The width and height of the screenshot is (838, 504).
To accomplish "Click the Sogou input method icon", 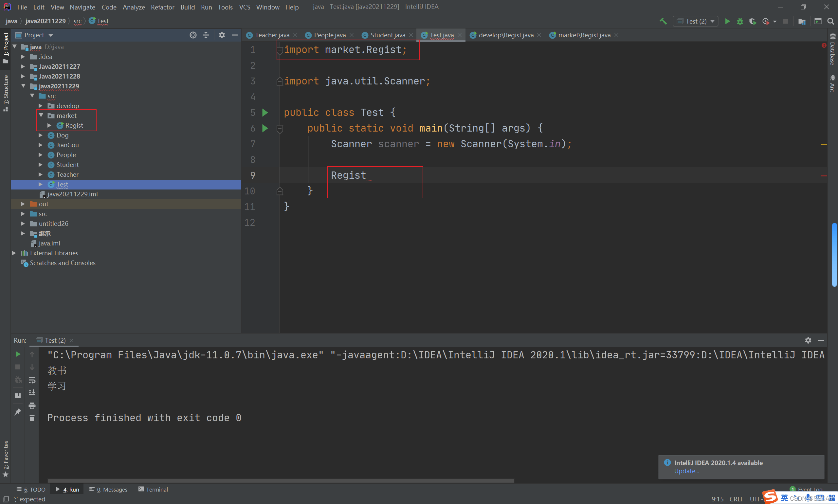I will (770, 497).
